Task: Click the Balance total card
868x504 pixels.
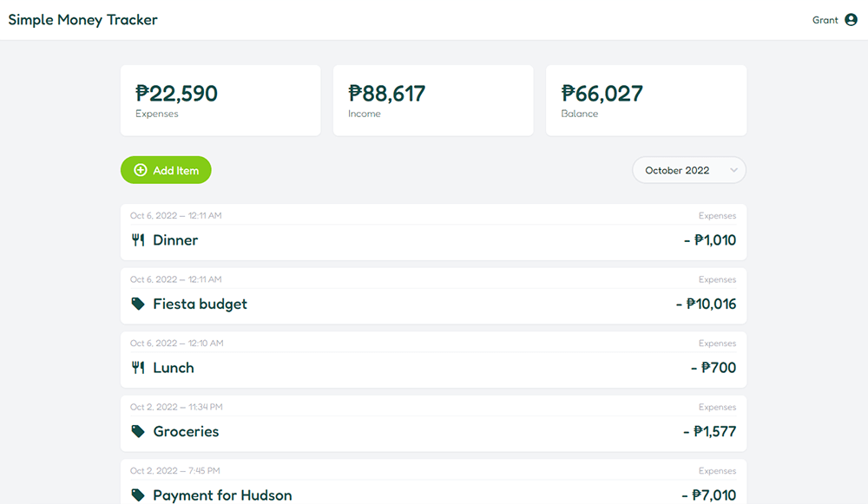Action: tap(646, 101)
